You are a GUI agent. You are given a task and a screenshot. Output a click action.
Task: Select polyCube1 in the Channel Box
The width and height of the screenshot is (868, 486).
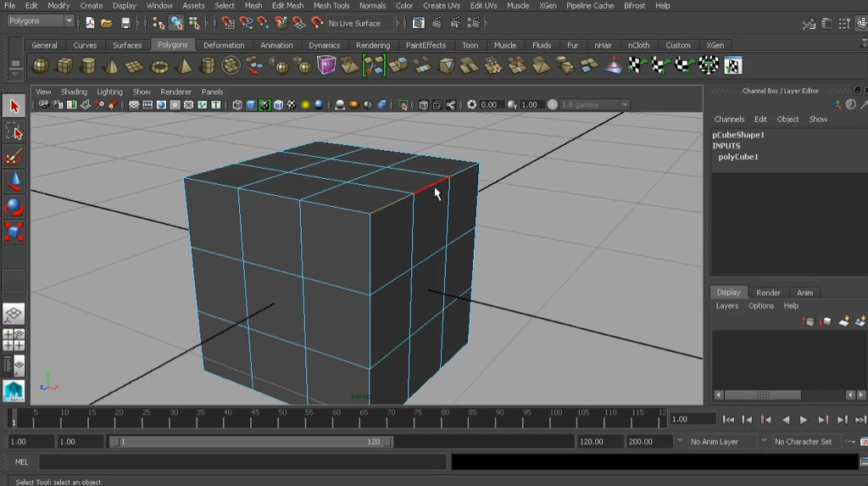coord(737,157)
